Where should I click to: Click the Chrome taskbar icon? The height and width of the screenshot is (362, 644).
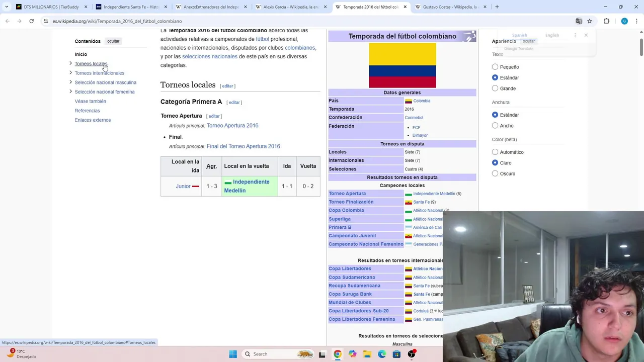coord(337,354)
